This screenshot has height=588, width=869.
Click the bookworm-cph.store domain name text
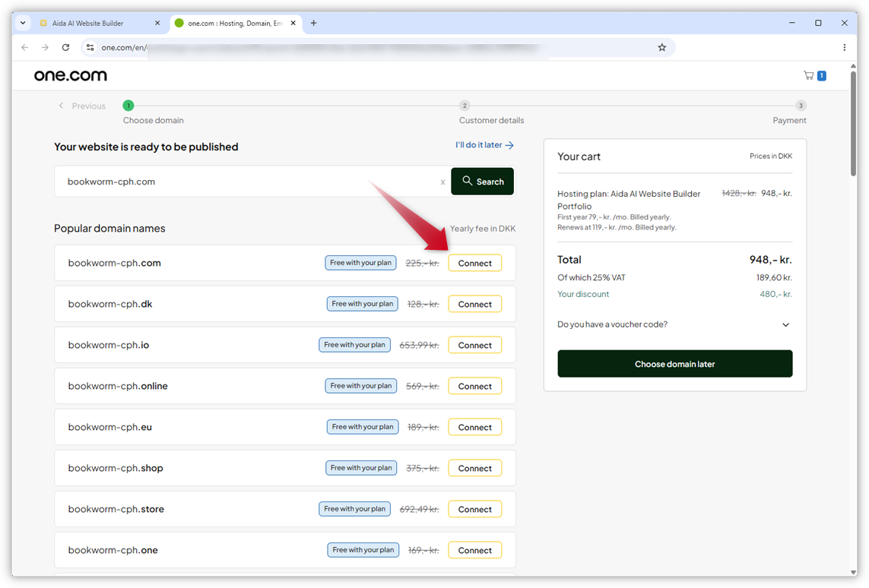[116, 509]
